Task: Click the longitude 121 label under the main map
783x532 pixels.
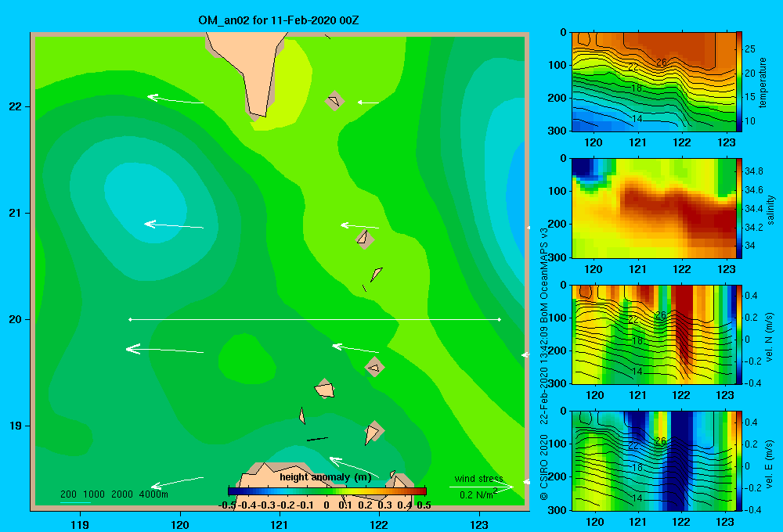Action: [280, 524]
